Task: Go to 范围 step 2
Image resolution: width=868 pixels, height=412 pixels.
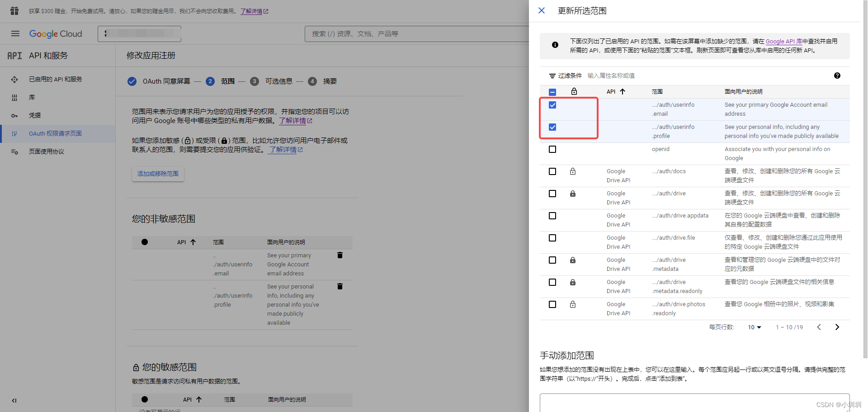Action: tap(220, 81)
